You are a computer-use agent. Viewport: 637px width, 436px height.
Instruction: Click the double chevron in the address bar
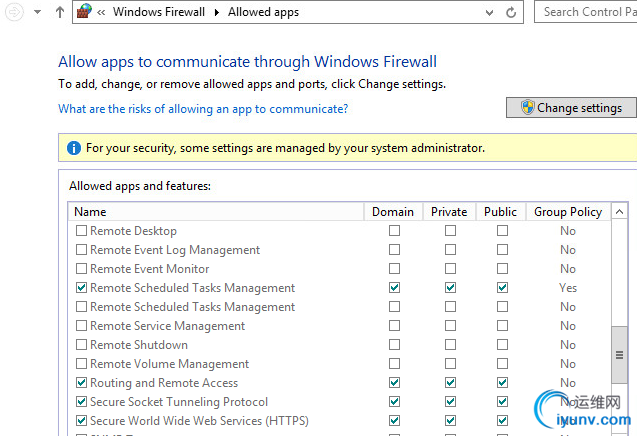click(101, 13)
